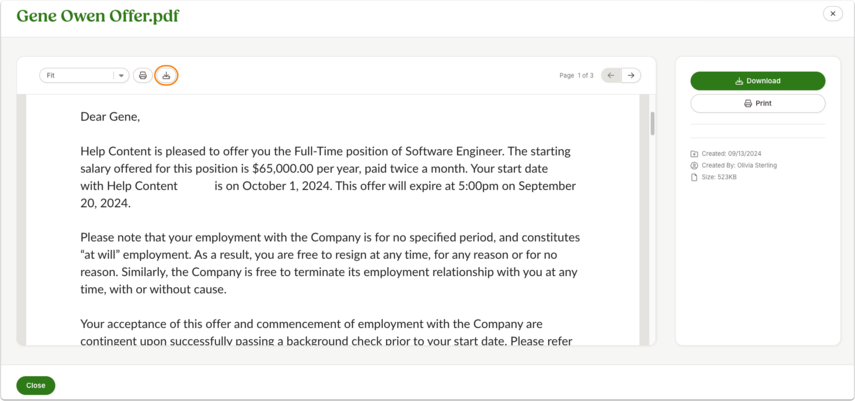Click the Dear Gene greeting line
This screenshot has height=401, width=855.
pos(110,116)
